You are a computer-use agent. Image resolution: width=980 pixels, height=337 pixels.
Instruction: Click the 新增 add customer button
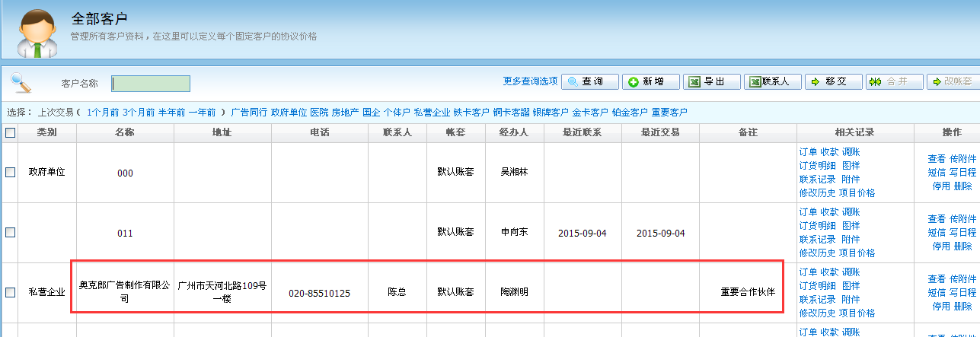(x=651, y=82)
